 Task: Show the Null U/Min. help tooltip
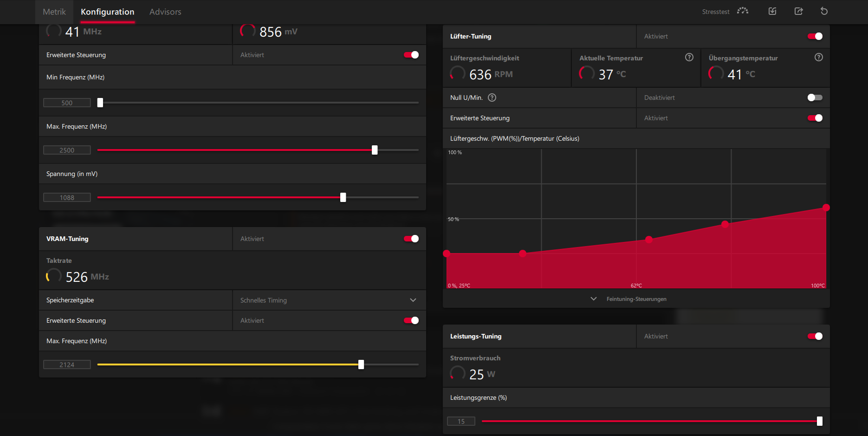[492, 98]
